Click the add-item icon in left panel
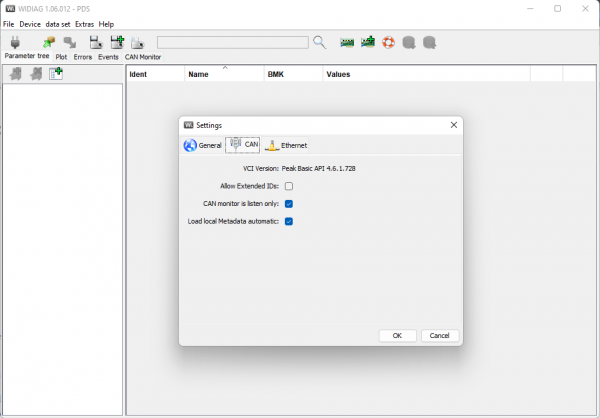The width and height of the screenshot is (600, 418). tap(56, 75)
